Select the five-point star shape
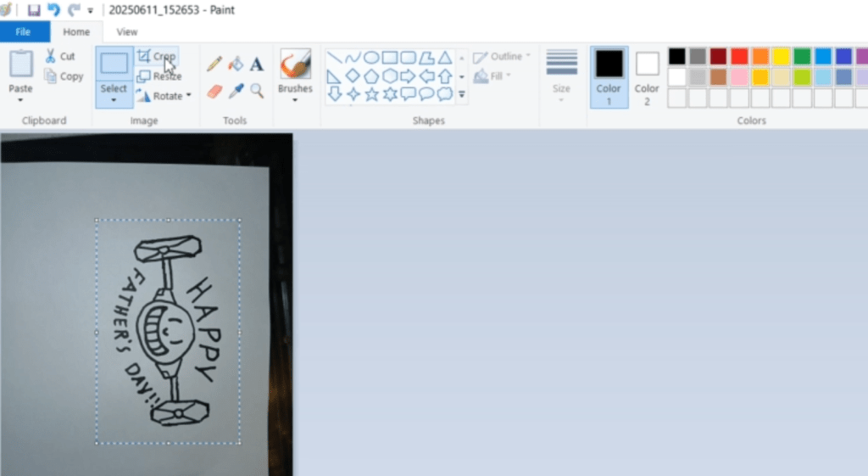The image size is (868, 476). (371, 94)
